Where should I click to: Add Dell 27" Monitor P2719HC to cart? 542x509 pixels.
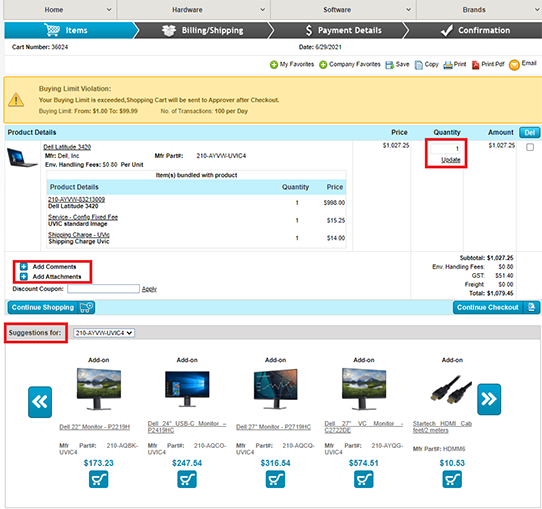click(x=275, y=479)
